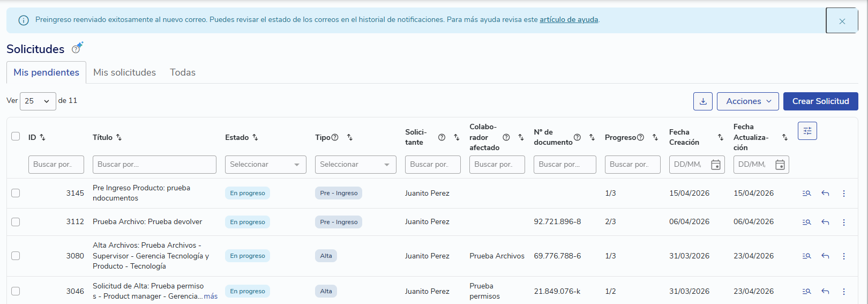Screen dimensions: 868x304
Task: Click reply arrow icon for request 3112
Action: [x=825, y=222]
